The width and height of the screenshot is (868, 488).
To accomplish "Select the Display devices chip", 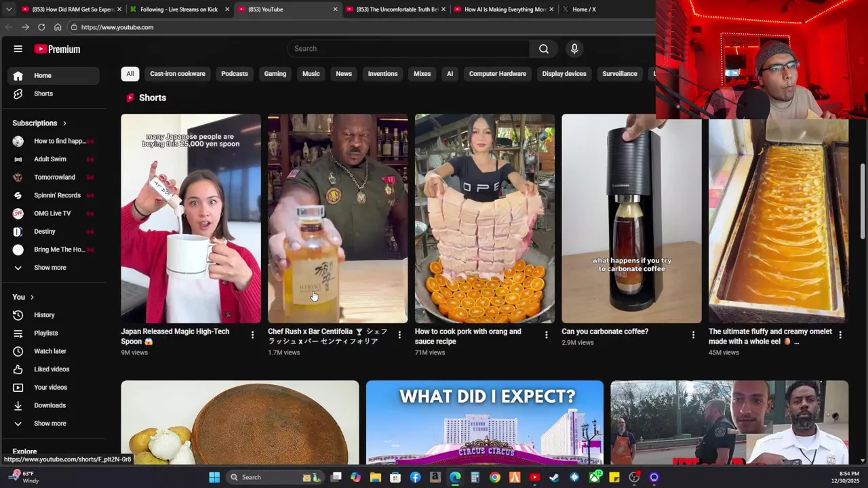I will (x=564, y=74).
